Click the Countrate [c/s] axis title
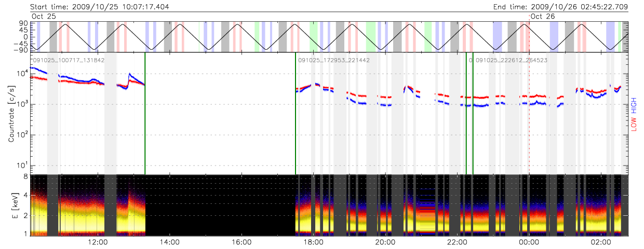This screenshot has width=644, height=249. (11, 114)
